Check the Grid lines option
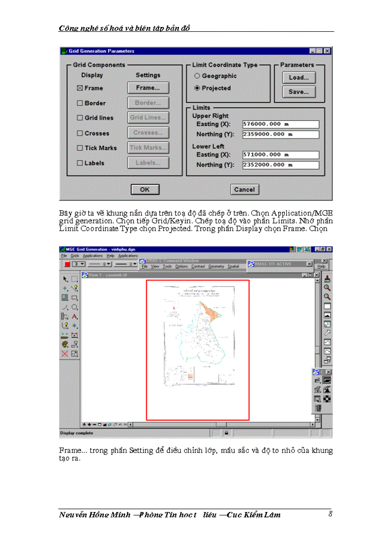The height and width of the screenshot is (540, 392). click(80, 118)
